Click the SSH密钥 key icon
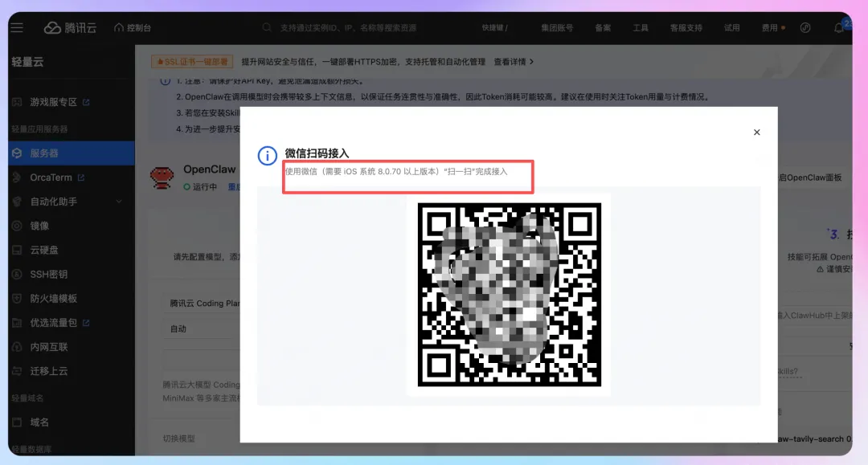Image resolution: width=868 pixels, height=465 pixels. point(17,274)
